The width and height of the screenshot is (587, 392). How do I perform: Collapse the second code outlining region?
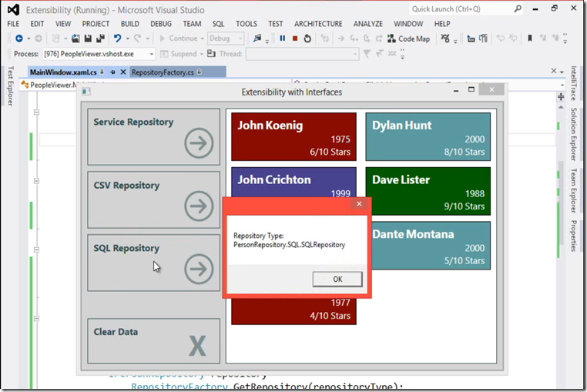[36, 181]
